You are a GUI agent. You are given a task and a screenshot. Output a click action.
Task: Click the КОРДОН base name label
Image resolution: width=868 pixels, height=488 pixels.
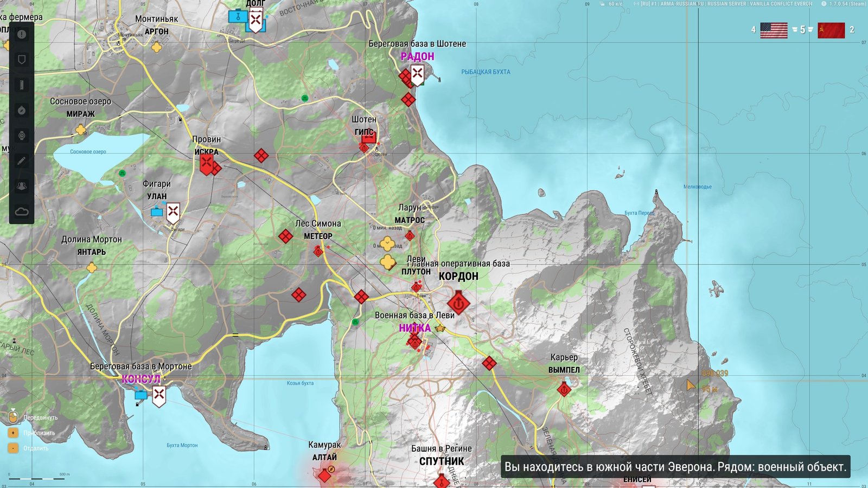pos(458,277)
